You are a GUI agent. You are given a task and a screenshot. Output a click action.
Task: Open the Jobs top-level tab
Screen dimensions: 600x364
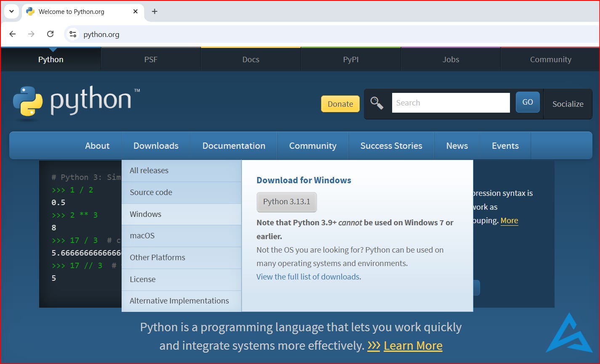[x=451, y=59]
